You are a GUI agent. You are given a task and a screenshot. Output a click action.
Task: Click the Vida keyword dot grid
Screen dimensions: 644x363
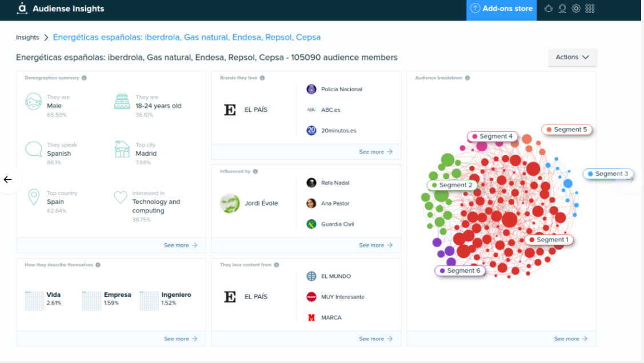34,301
